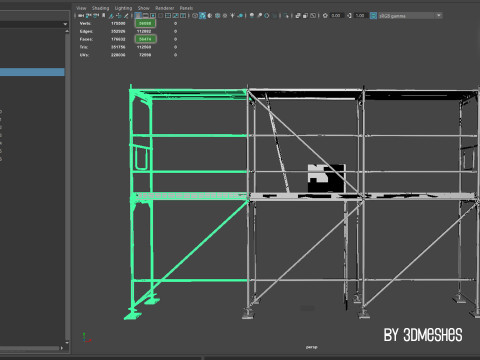This screenshot has width=480, height=360.
Task: Click the 'Faces:' label in heads-up display
Action: pyautogui.click(x=86, y=39)
